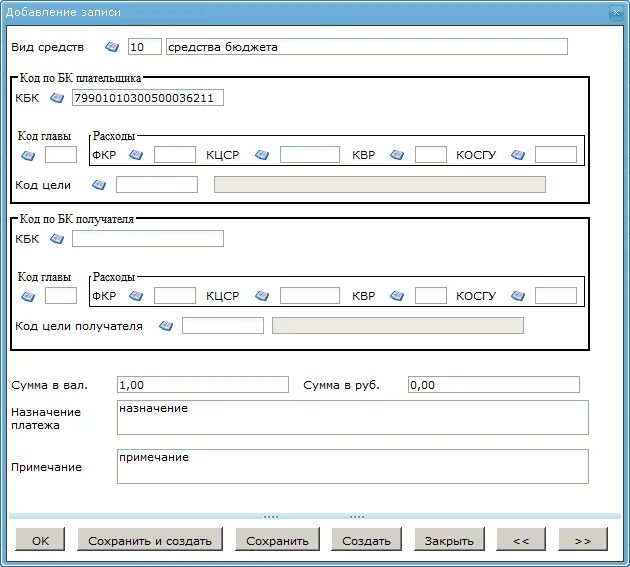Open the payer Код главы lookup icon
630x567 pixels.
point(28,155)
